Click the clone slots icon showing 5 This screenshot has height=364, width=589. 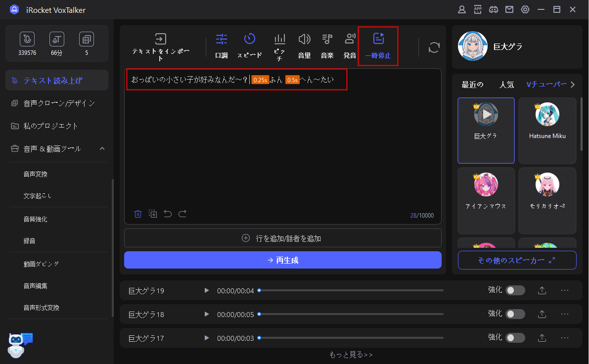point(87,39)
